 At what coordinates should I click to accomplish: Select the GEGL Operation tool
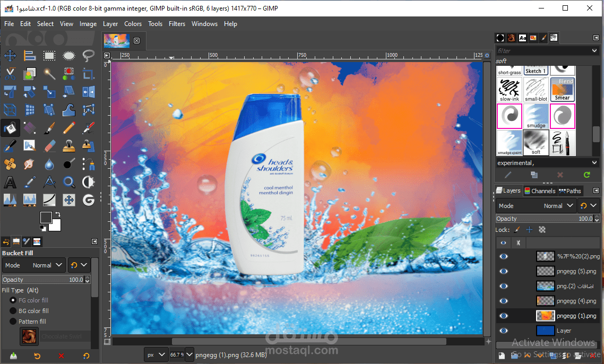point(89,200)
